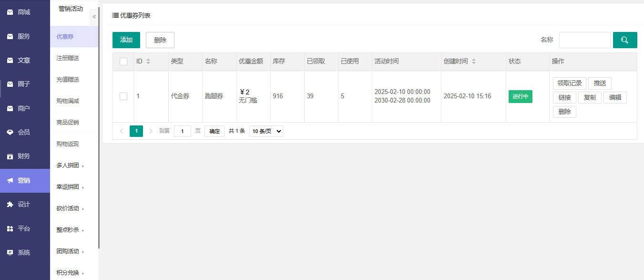This screenshot has width=644, height=280.
Task: Click the 财务 finance icon
Action: coord(10,156)
